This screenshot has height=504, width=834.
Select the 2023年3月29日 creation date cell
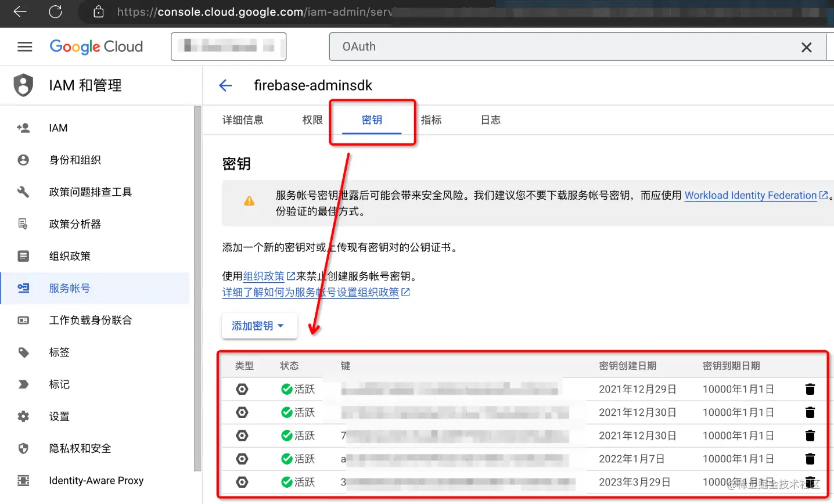635,482
